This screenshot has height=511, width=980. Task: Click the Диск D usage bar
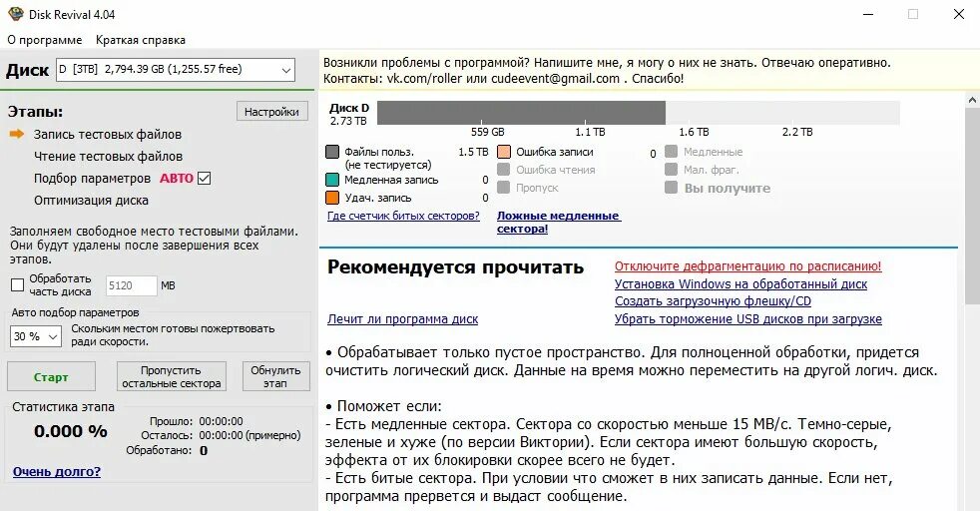638,113
